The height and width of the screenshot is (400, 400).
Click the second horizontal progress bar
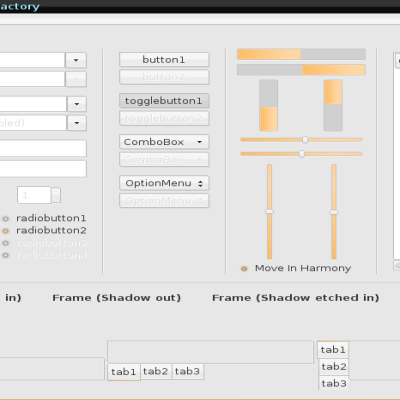[301, 70]
